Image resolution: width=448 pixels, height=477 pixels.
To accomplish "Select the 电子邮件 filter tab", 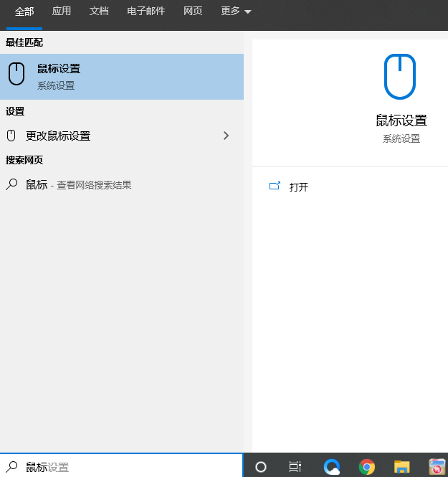I will point(146,11).
